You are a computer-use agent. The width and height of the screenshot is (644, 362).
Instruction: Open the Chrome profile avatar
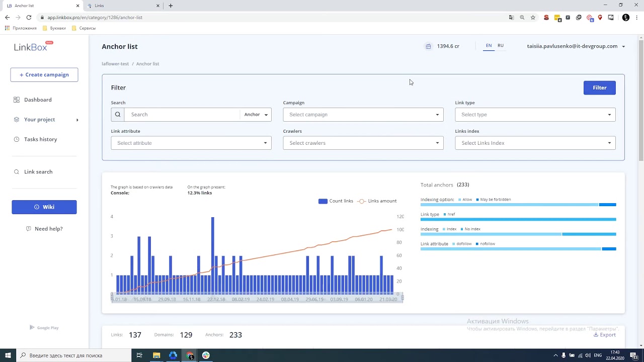pos(626,18)
